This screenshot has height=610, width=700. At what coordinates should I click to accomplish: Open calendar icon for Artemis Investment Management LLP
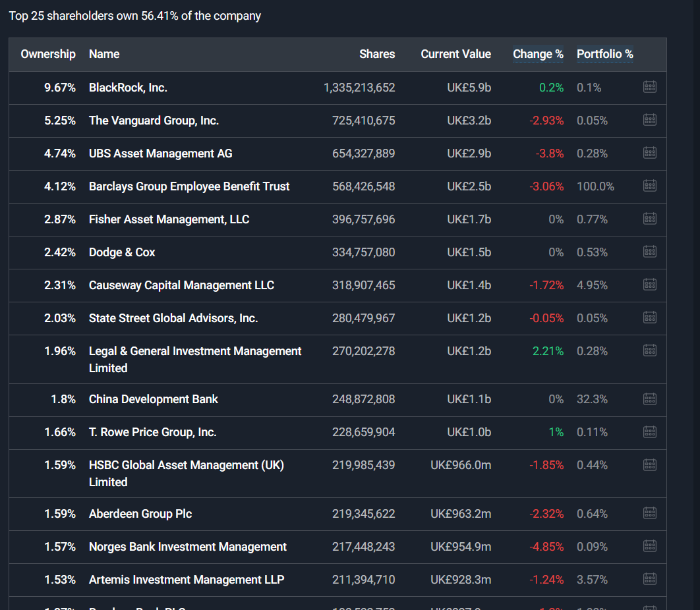click(649, 579)
